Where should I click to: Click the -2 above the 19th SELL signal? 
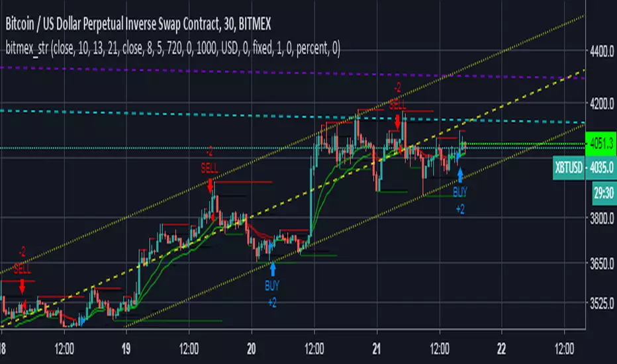pos(210,151)
